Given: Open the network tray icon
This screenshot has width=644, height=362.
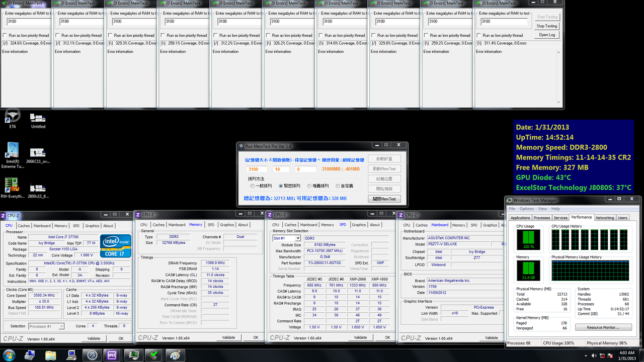Looking at the screenshot, I should pos(602,355).
